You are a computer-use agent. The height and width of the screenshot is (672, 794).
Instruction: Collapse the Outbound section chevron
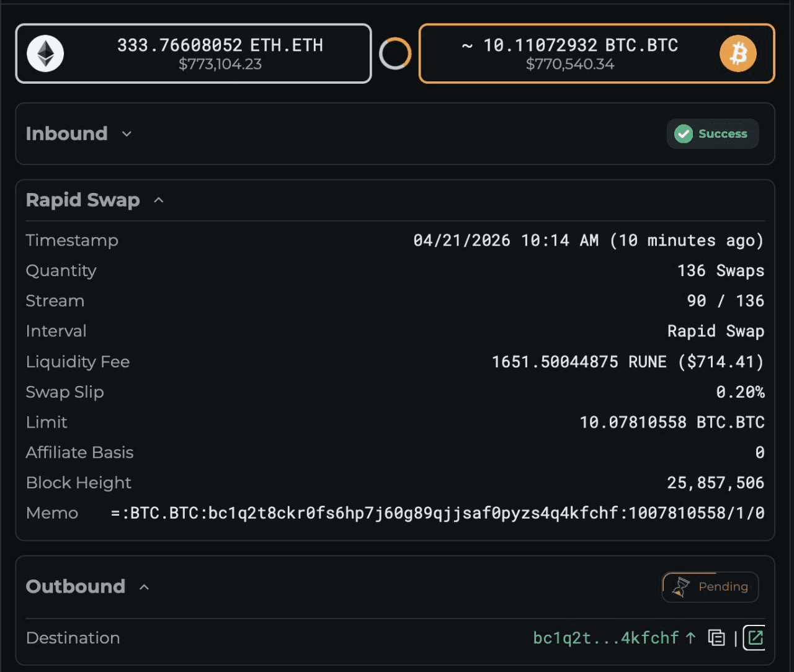coord(145,587)
